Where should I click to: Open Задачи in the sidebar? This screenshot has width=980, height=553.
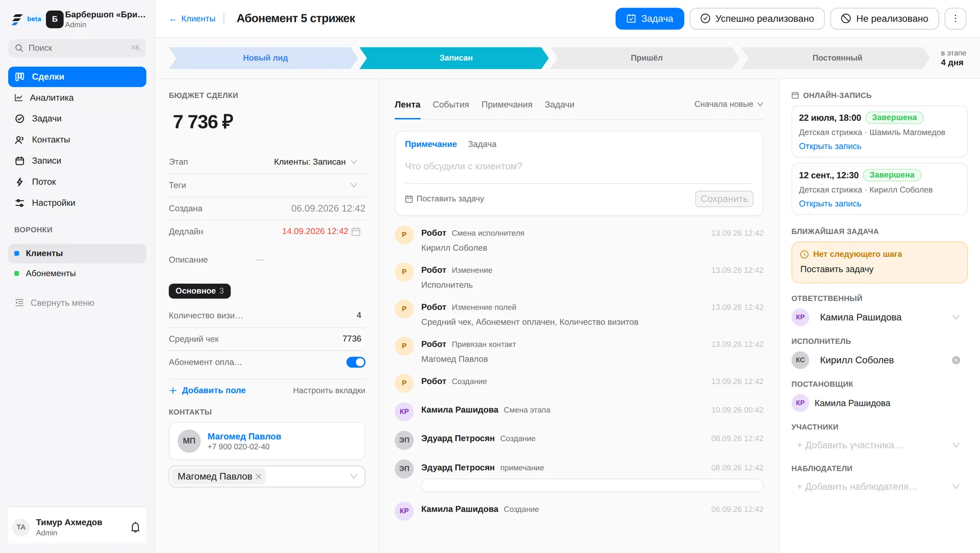(77, 119)
